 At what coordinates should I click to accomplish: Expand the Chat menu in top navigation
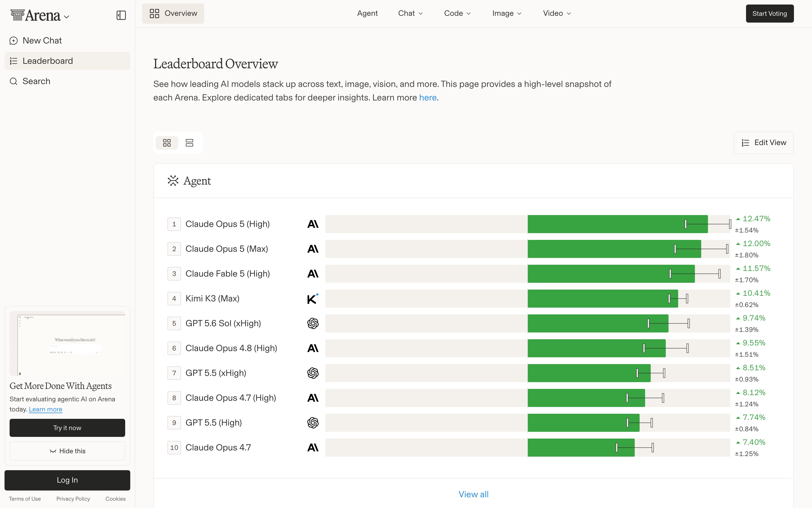[410, 14]
